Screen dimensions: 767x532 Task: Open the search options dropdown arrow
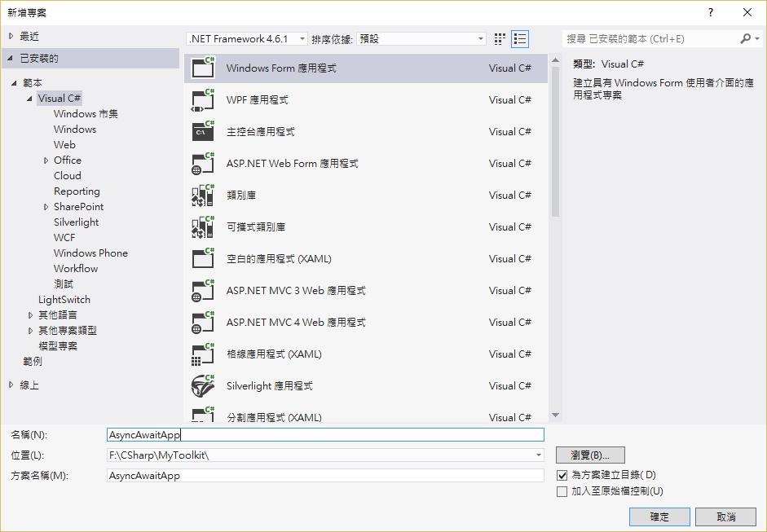click(756, 38)
